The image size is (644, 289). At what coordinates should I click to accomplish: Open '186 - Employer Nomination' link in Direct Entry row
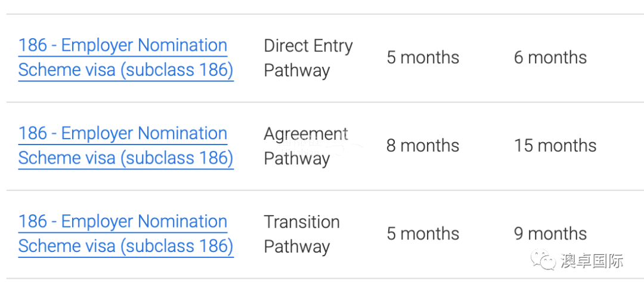(123, 45)
